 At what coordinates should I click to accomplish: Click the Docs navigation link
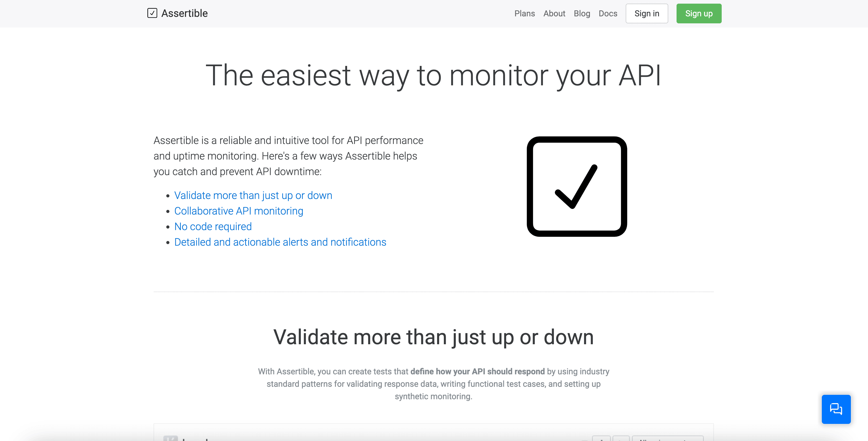click(x=608, y=13)
